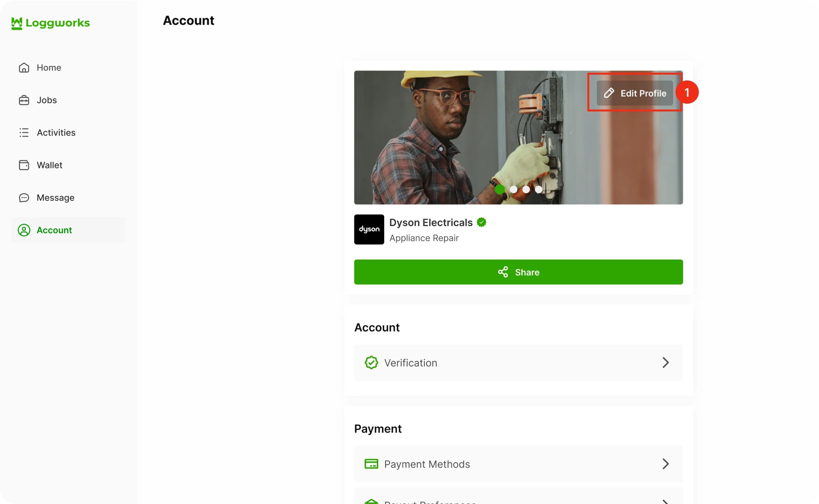Click the Account user icon
819x504 pixels.
[x=24, y=230]
